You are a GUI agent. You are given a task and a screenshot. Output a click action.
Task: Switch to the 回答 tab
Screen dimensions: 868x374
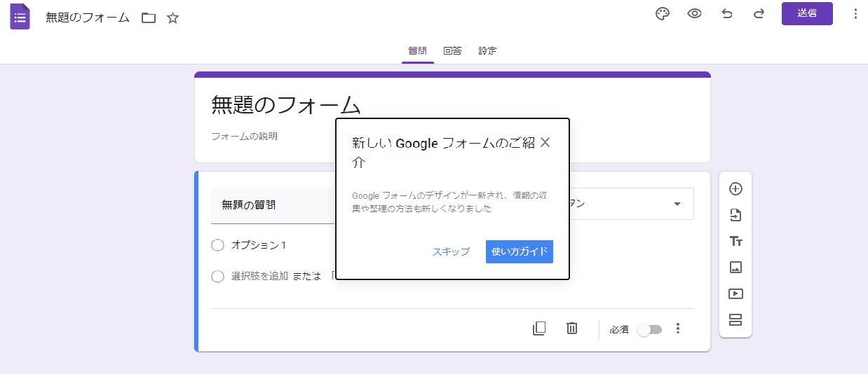(x=453, y=51)
